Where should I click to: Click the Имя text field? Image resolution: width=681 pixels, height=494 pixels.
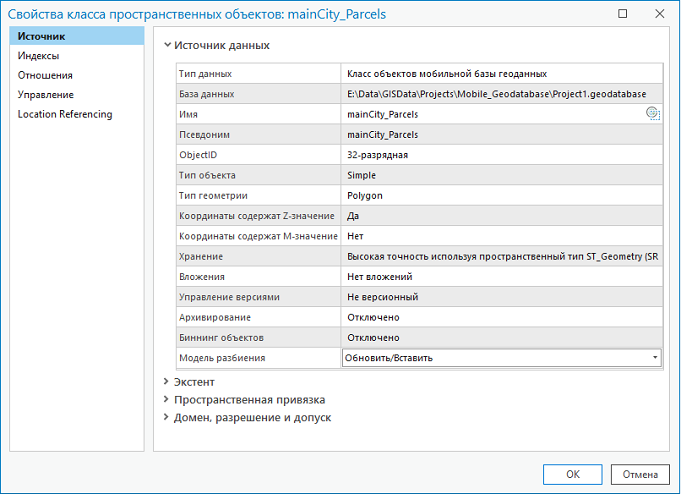[490, 115]
